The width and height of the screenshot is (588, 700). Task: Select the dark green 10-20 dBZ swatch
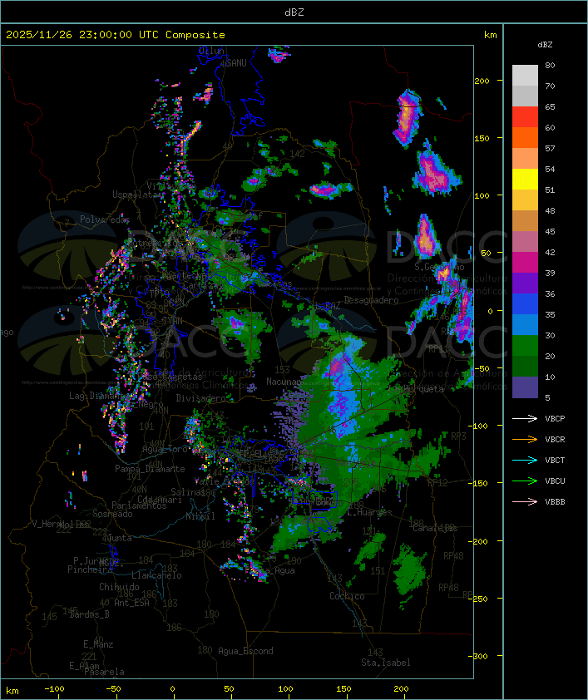pyautogui.click(x=525, y=366)
